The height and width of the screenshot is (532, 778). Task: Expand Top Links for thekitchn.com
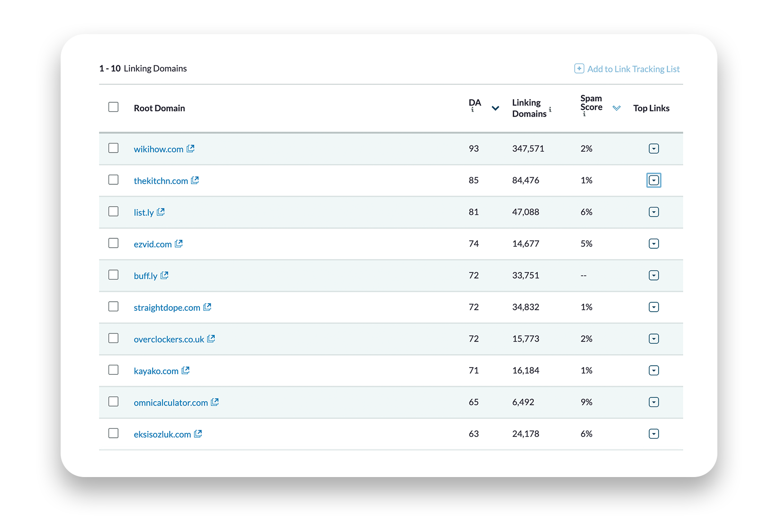(654, 180)
